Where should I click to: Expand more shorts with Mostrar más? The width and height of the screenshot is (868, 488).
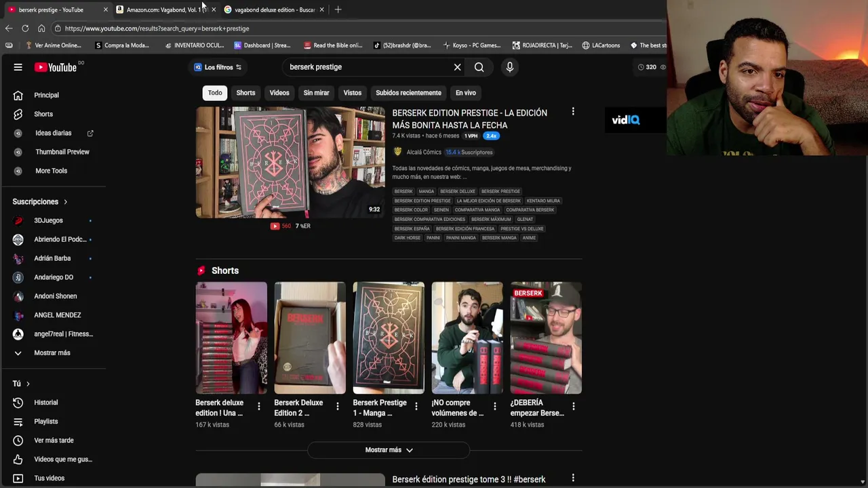389,450
